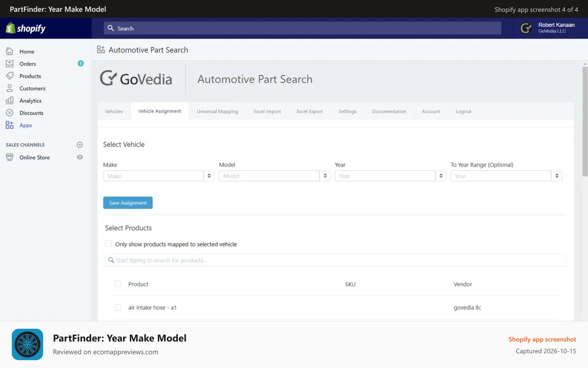This screenshot has height=368, width=588.
Task: Click the Online Store storefront icon
Action: pyautogui.click(x=9, y=157)
